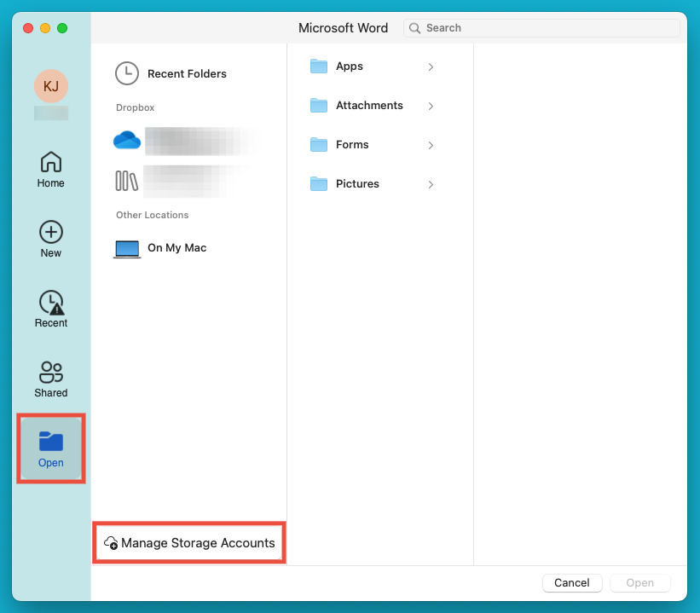Click the Forms folder icon

coord(319,144)
